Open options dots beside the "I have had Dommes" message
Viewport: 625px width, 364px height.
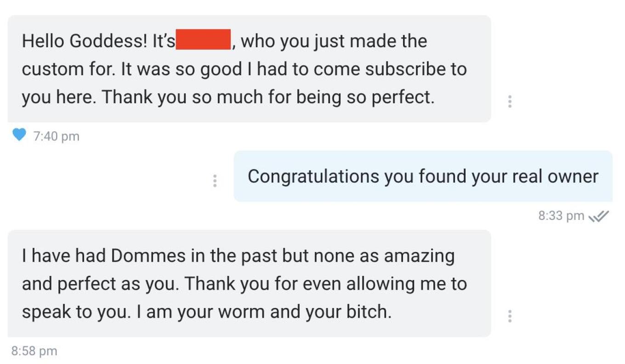pyautogui.click(x=509, y=316)
